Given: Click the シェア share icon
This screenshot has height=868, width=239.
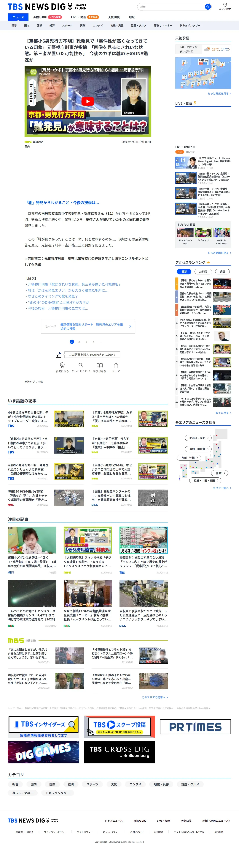Looking at the screenshot, I should point(116,365).
